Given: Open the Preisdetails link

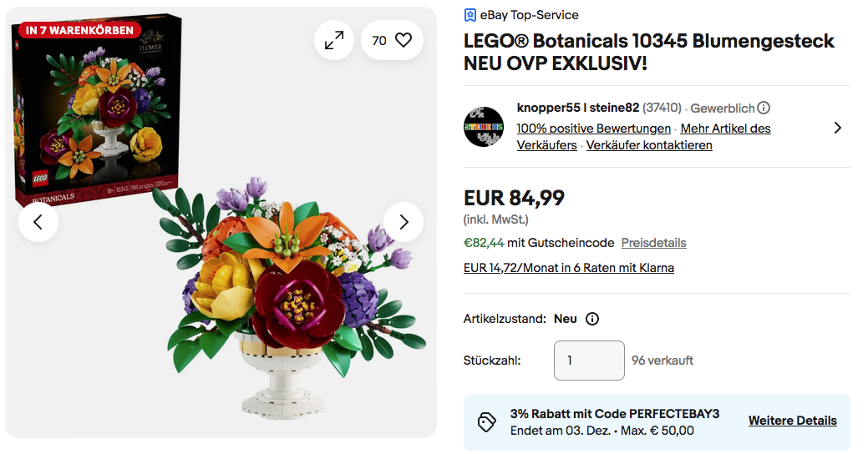Looking at the screenshot, I should coord(653,243).
